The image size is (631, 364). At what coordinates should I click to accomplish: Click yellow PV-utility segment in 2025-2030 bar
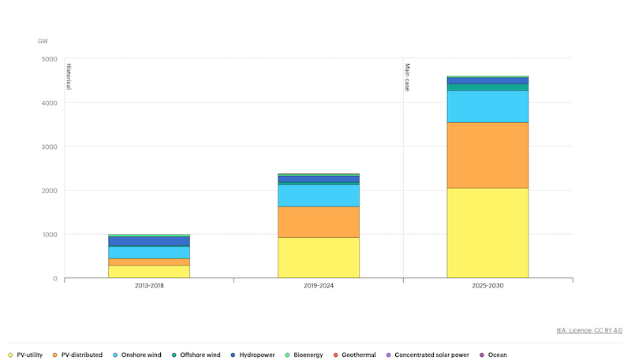coord(487,233)
